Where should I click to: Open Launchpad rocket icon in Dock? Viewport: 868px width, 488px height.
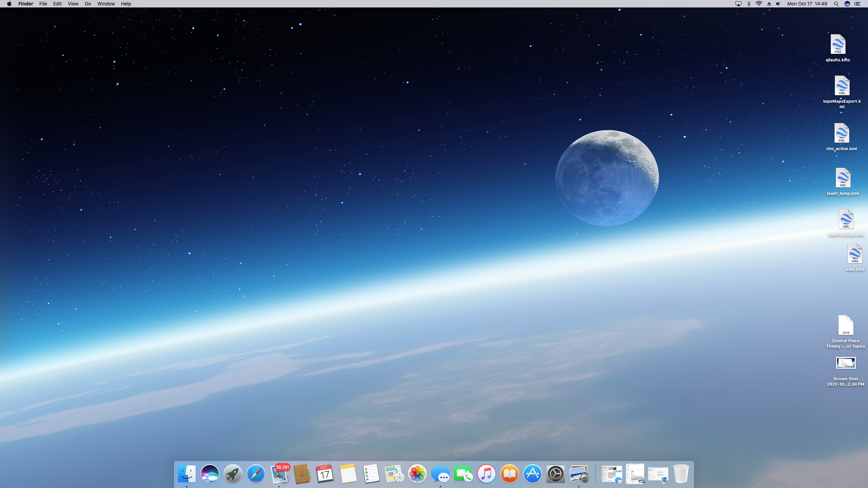click(x=233, y=474)
